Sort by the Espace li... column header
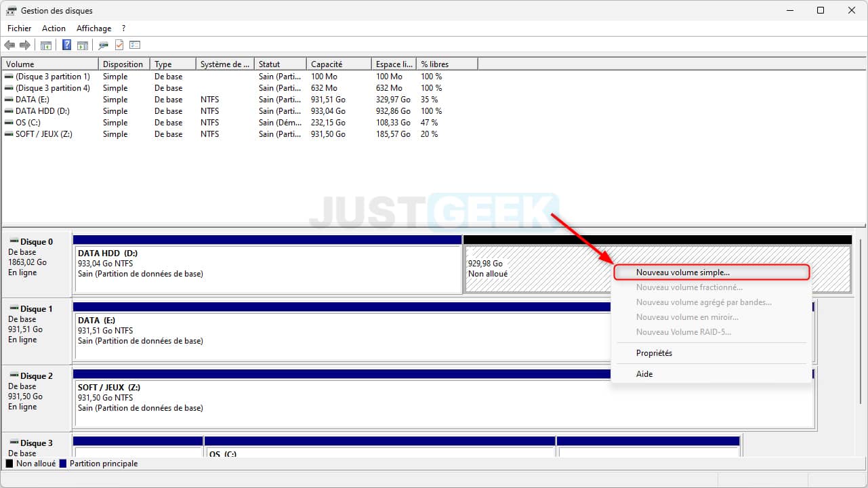The image size is (868, 488). pyautogui.click(x=394, y=64)
